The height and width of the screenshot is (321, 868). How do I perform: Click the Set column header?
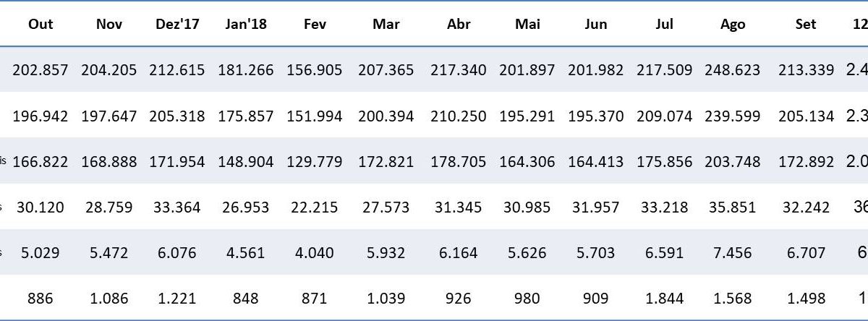tap(805, 25)
